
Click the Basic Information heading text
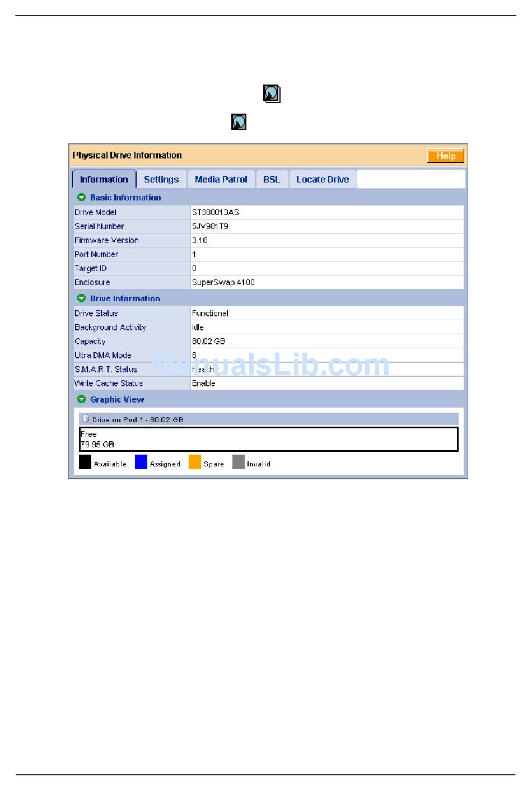pyautogui.click(x=125, y=197)
